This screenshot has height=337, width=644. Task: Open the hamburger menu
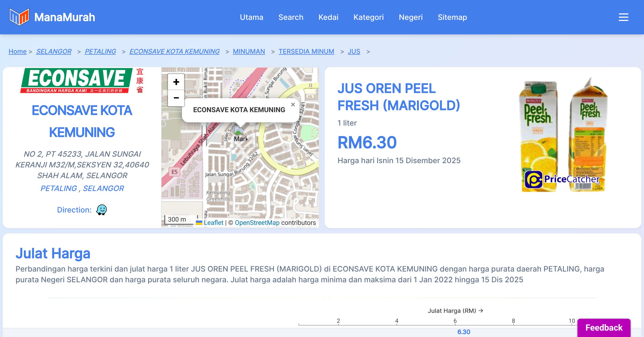623,17
